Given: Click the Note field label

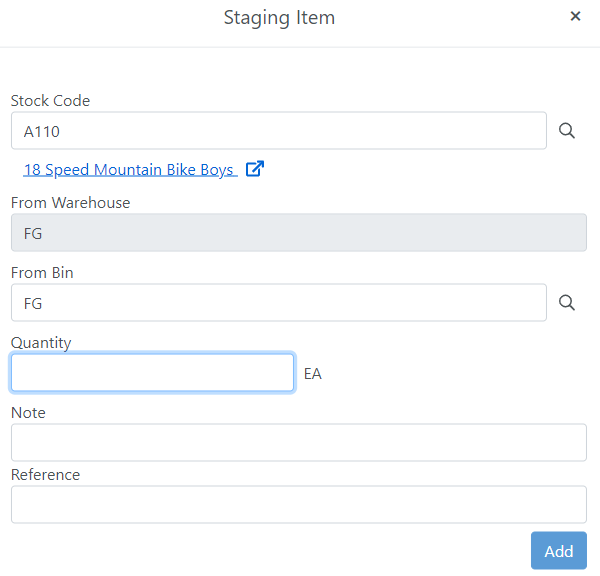Looking at the screenshot, I should pos(28,413).
